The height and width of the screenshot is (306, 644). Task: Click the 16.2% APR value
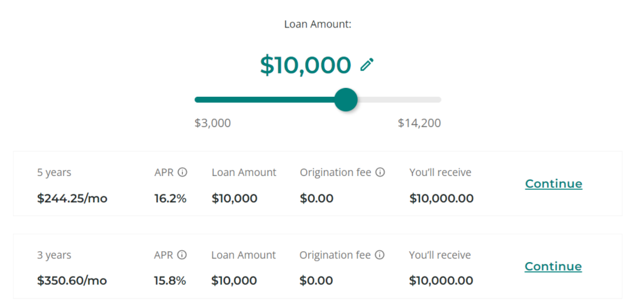pos(170,199)
